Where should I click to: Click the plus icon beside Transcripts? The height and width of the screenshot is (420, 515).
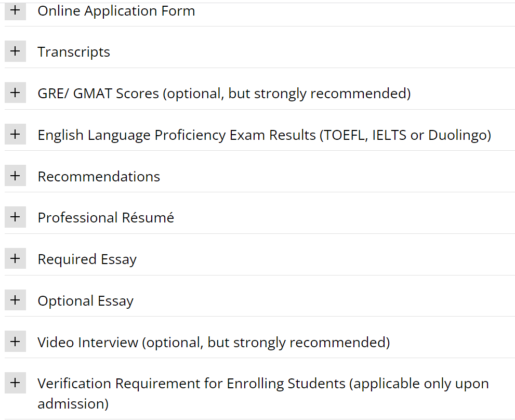[15, 51]
